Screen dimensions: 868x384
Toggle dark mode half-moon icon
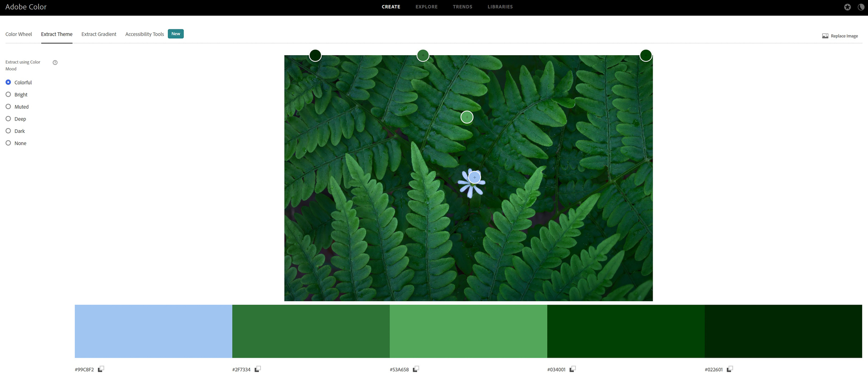pyautogui.click(x=861, y=7)
